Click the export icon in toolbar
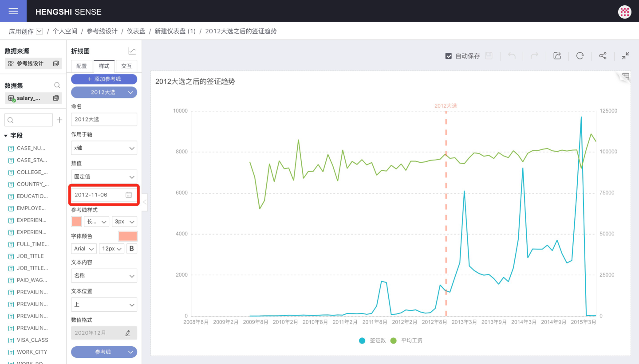Viewport: 639px width, 364px height. 557,56
